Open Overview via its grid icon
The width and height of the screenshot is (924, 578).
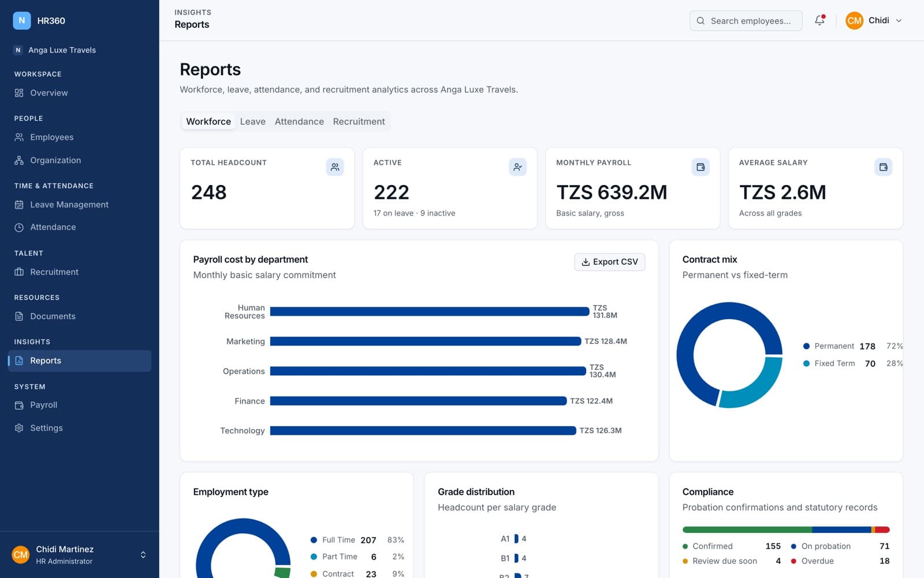click(19, 92)
